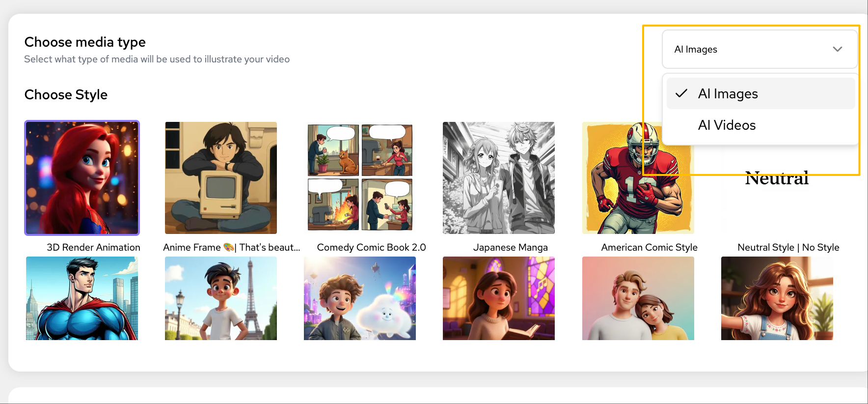Select the 3D Render Animation style thumbnail

point(82,178)
